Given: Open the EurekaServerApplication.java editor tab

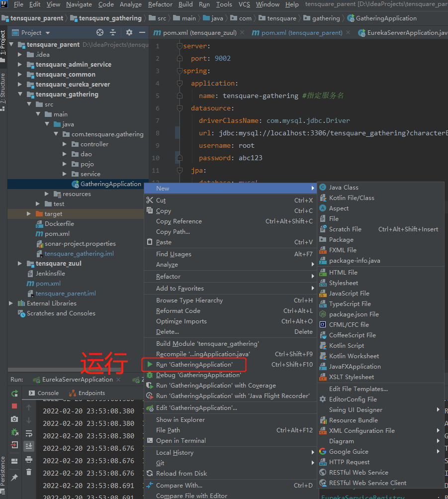Looking at the screenshot, I should click(403, 32).
